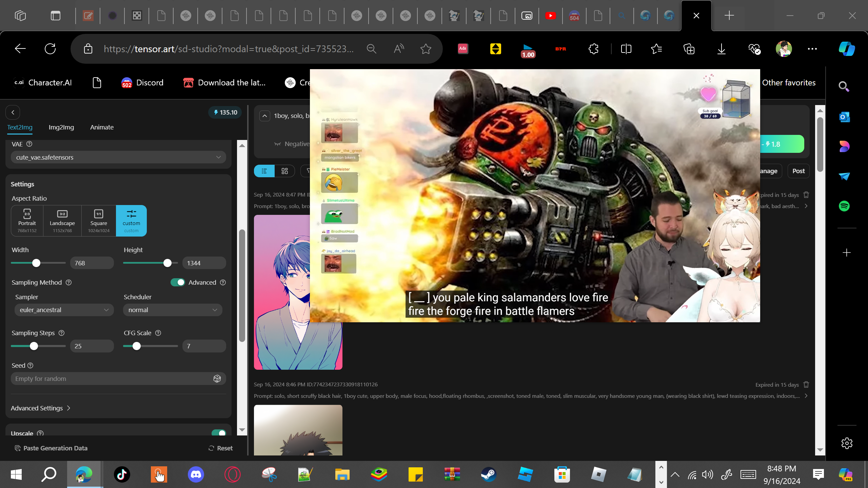This screenshot has height=488, width=868.
Task: Reset the generation settings
Action: [x=220, y=448]
